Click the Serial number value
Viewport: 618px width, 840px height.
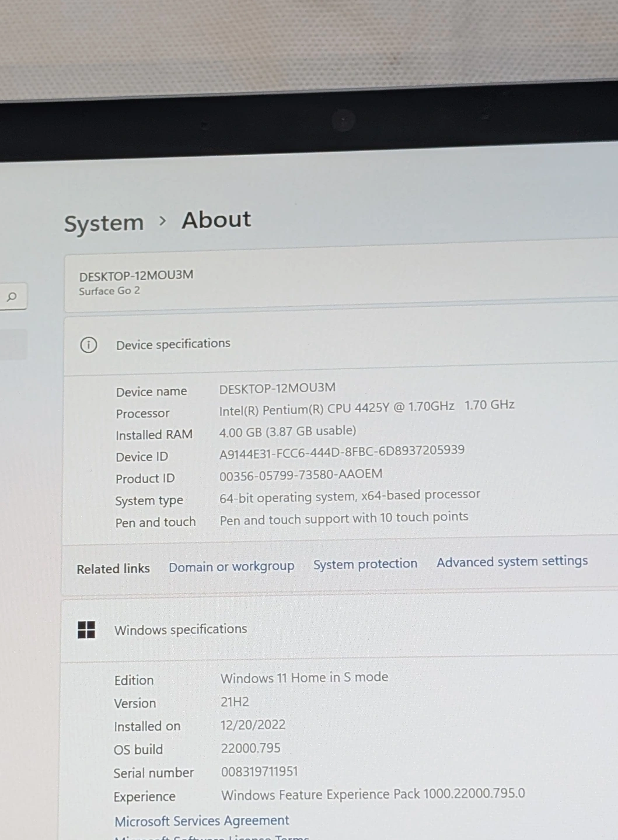[x=259, y=772]
